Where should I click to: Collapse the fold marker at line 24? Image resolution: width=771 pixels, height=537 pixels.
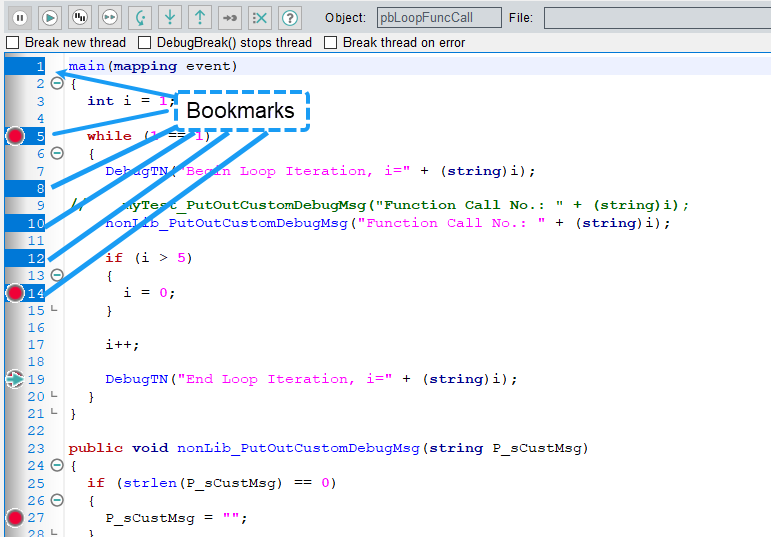(x=57, y=466)
